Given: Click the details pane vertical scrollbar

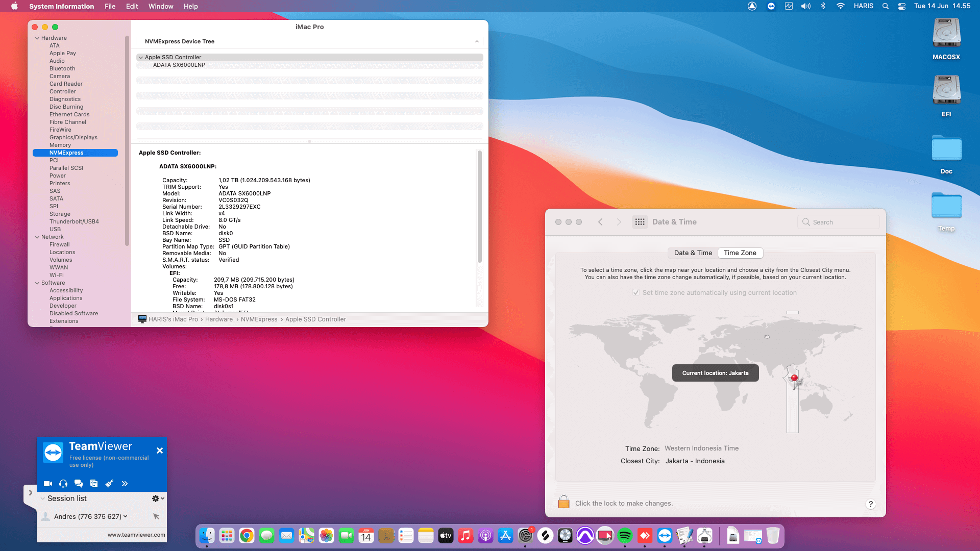Looking at the screenshot, I should (x=479, y=207).
